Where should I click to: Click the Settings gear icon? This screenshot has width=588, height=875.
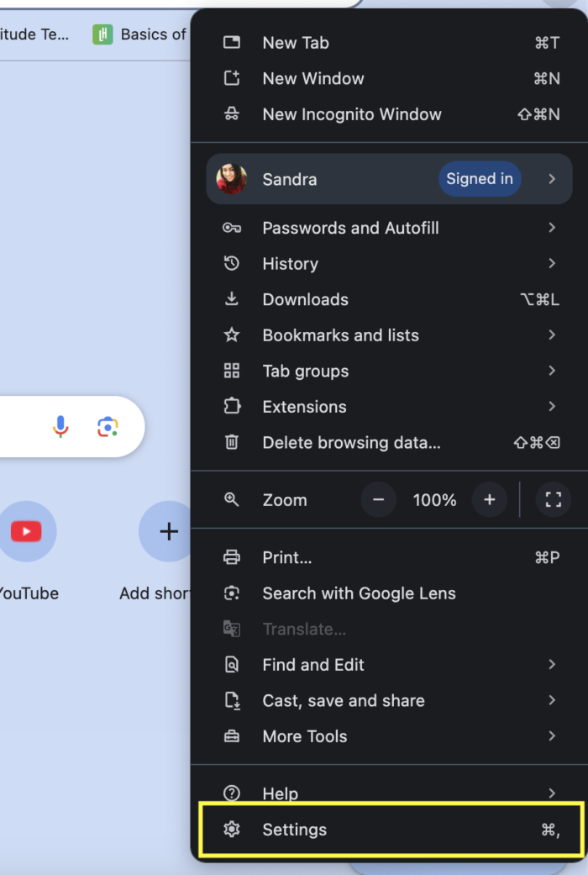point(232,830)
